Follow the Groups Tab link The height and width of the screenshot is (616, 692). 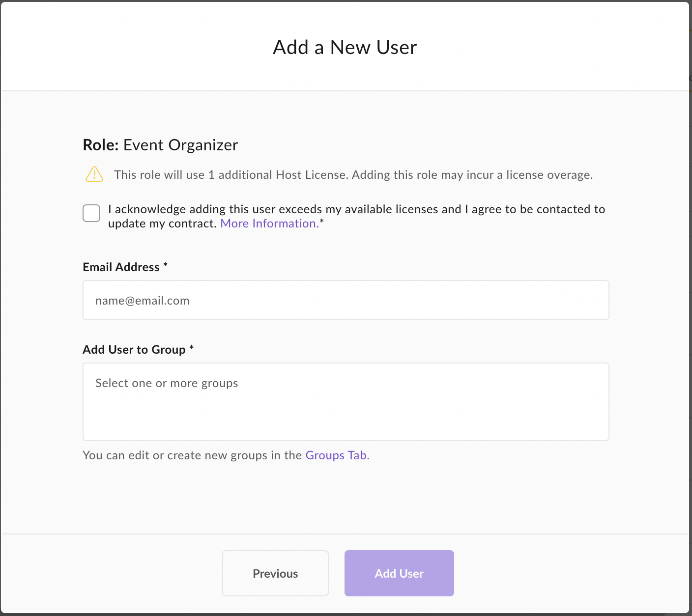point(337,455)
